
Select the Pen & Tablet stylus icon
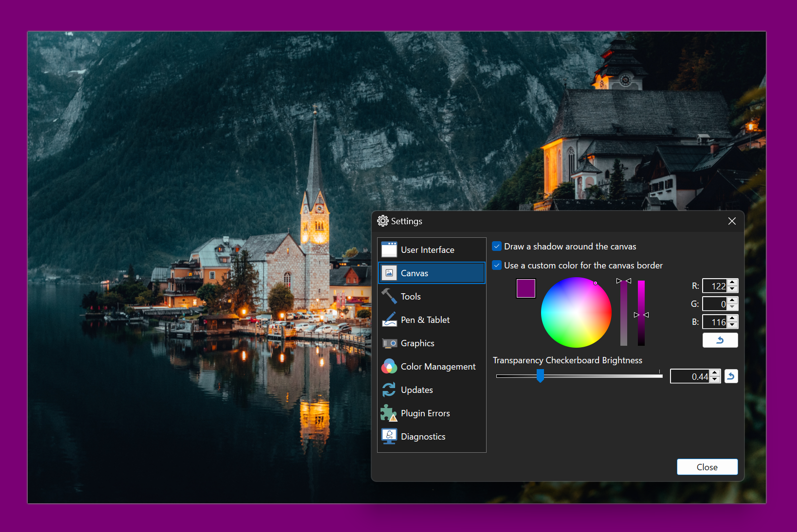[389, 319]
